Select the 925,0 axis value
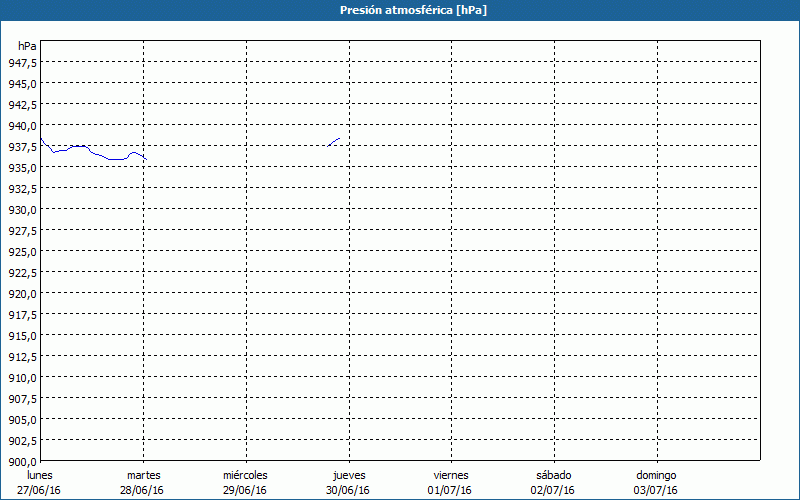800x500 pixels. pyautogui.click(x=22, y=252)
